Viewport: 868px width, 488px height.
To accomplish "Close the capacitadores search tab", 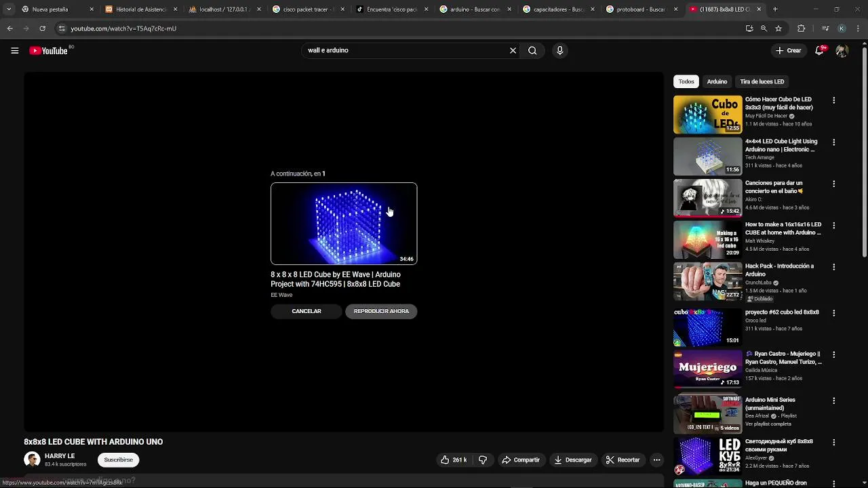I will [x=592, y=9].
